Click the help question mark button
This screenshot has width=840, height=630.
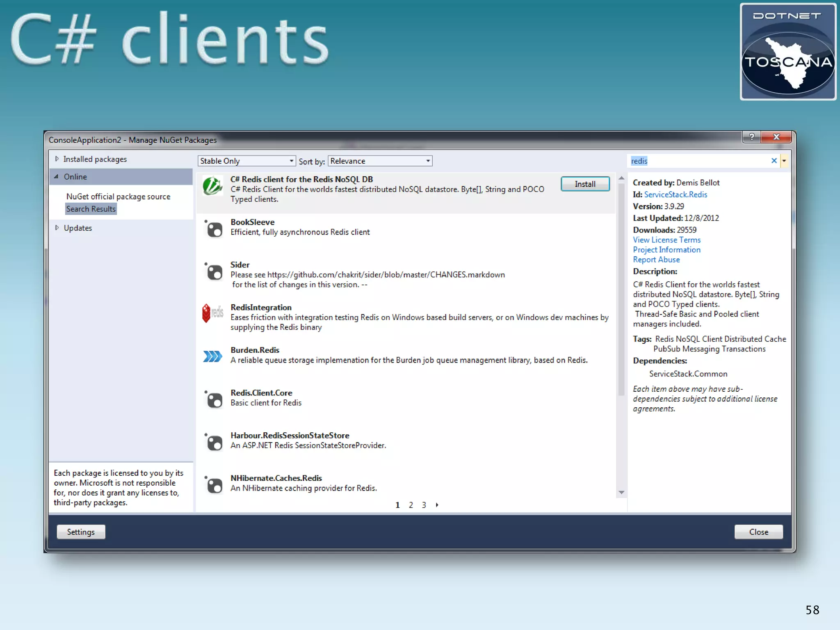pos(751,137)
